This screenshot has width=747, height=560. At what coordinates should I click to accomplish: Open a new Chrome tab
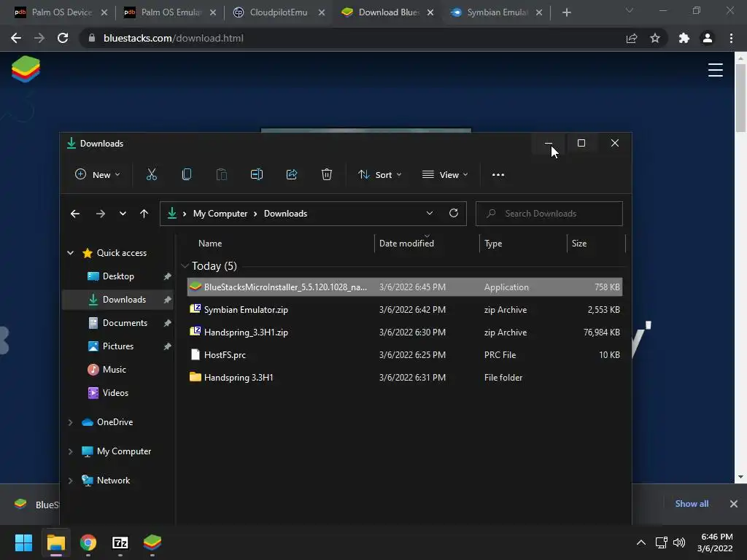pos(566,12)
